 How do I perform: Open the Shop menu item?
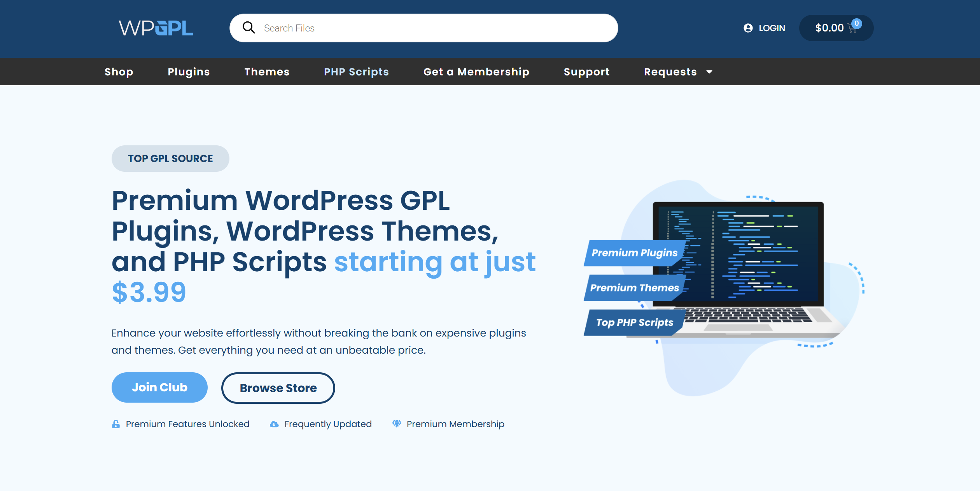(119, 72)
